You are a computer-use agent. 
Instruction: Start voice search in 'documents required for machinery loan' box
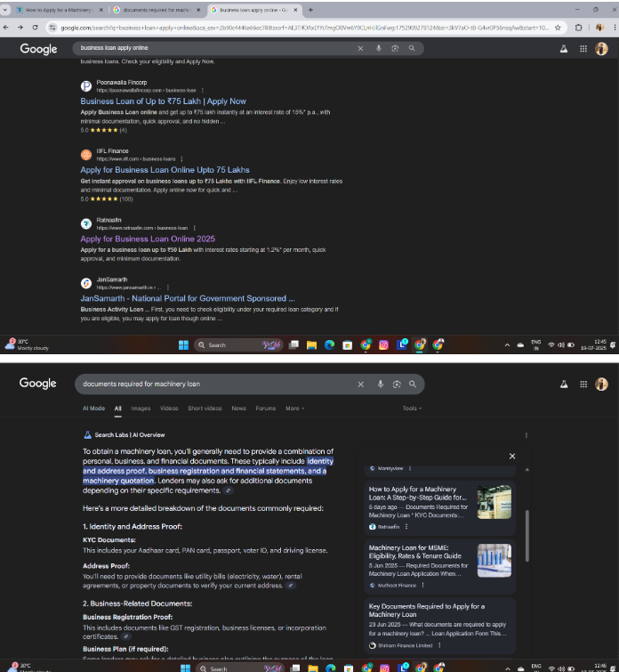pos(381,384)
